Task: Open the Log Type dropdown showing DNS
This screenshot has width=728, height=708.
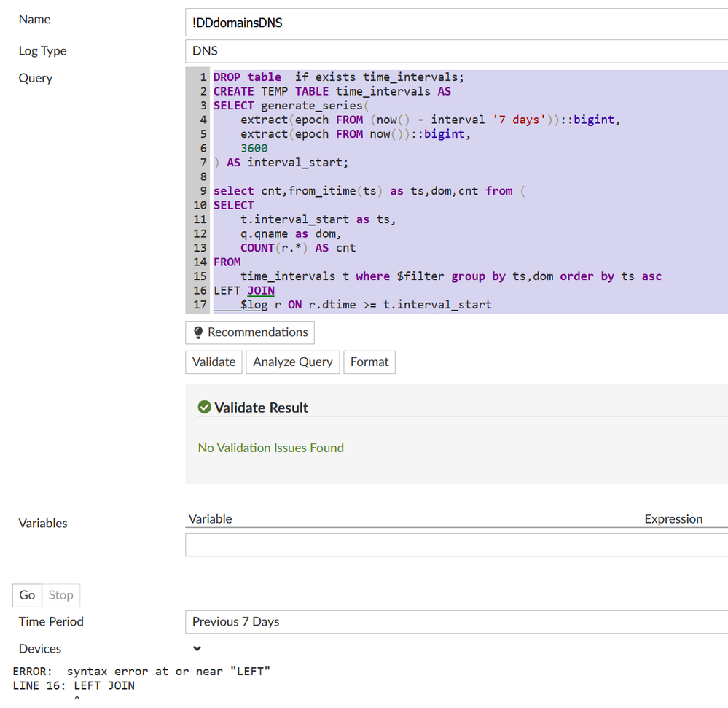Action: (456, 51)
